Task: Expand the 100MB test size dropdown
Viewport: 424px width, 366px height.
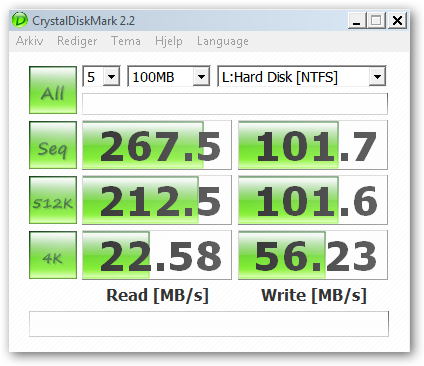Action: click(x=201, y=77)
